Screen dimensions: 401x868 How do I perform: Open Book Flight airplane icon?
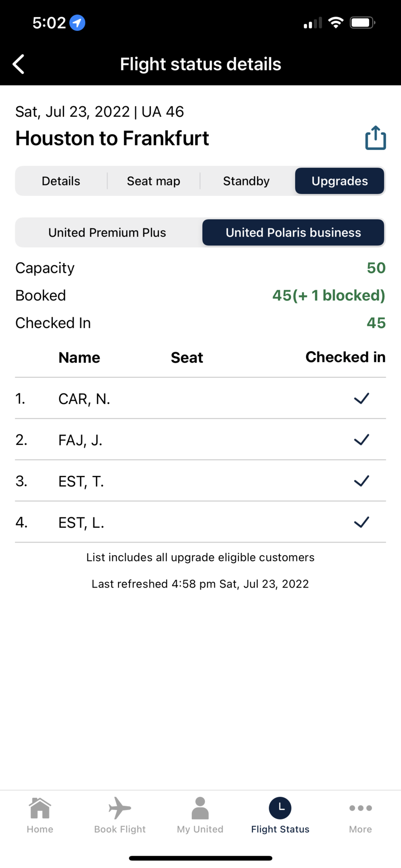[120, 808]
